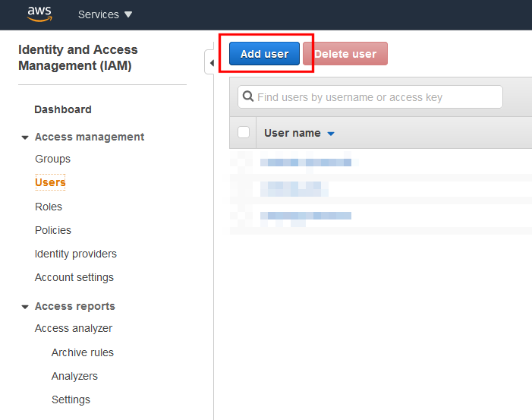Toggle the select-all users checkbox
The height and width of the screenshot is (420, 532).
(x=244, y=132)
